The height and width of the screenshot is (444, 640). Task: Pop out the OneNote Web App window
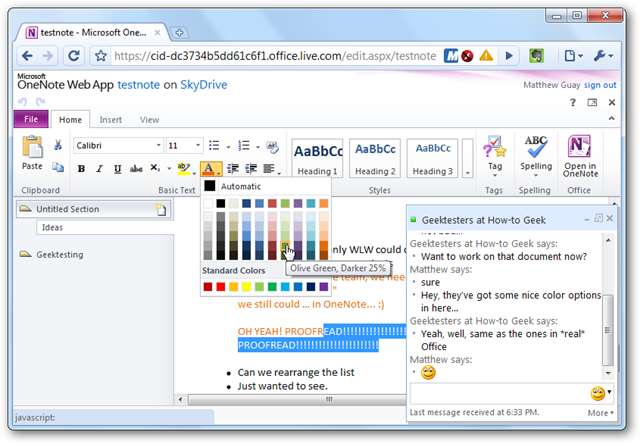pos(592,102)
